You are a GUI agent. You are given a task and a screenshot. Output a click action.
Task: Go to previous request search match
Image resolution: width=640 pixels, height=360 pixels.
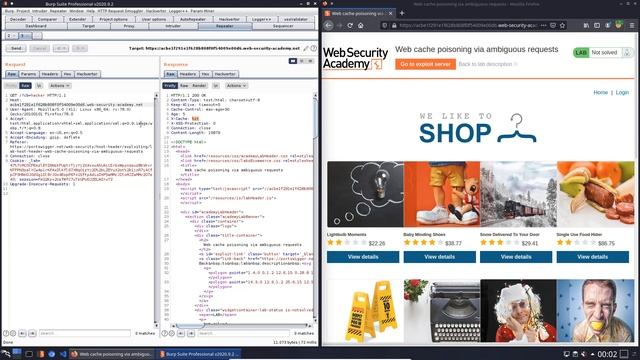coord(22,333)
